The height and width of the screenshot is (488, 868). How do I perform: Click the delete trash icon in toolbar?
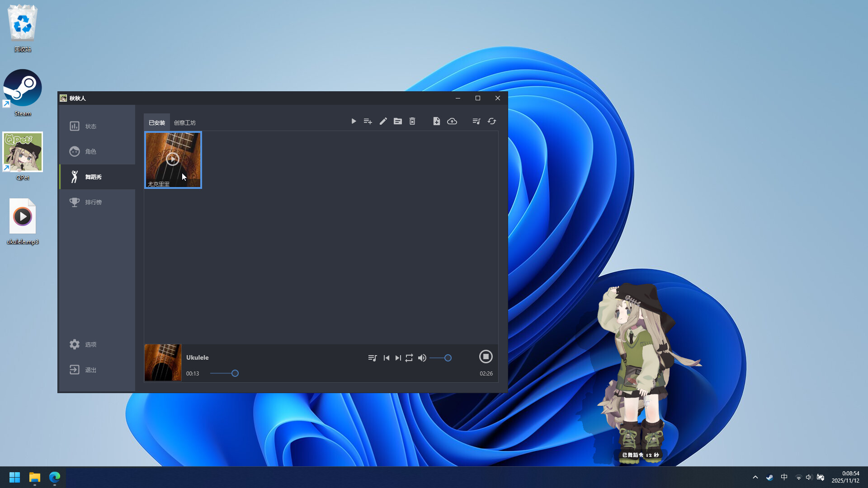[x=412, y=121]
